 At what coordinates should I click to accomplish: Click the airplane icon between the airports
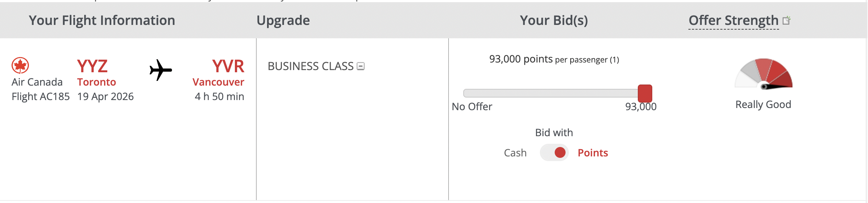(x=161, y=70)
